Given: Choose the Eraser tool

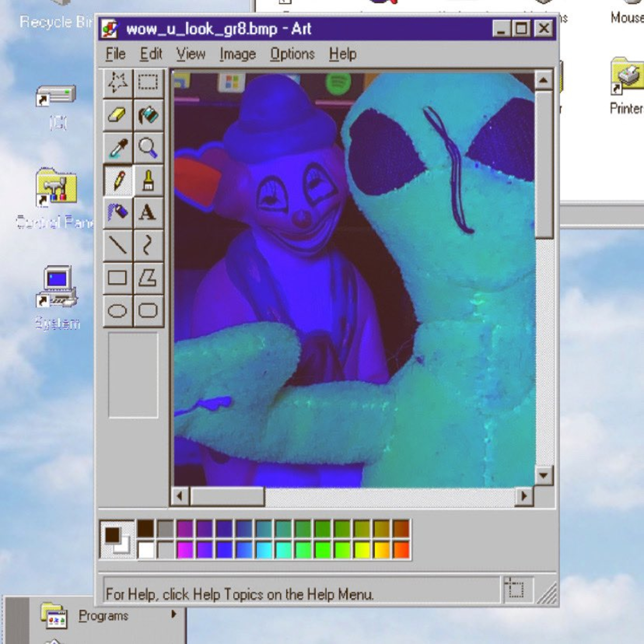Looking at the screenshot, I should [x=117, y=115].
